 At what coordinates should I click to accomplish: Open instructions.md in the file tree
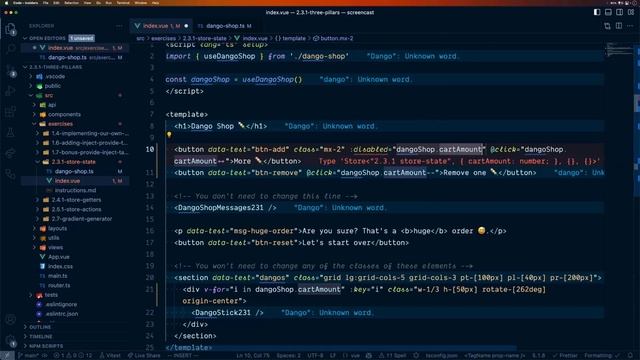pyautogui.click(x=75, y=190)
